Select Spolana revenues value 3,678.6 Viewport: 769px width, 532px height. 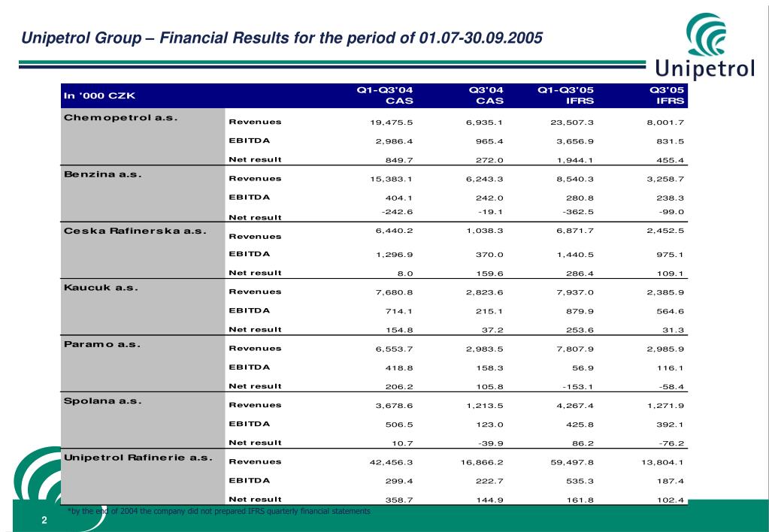(395, 406)
